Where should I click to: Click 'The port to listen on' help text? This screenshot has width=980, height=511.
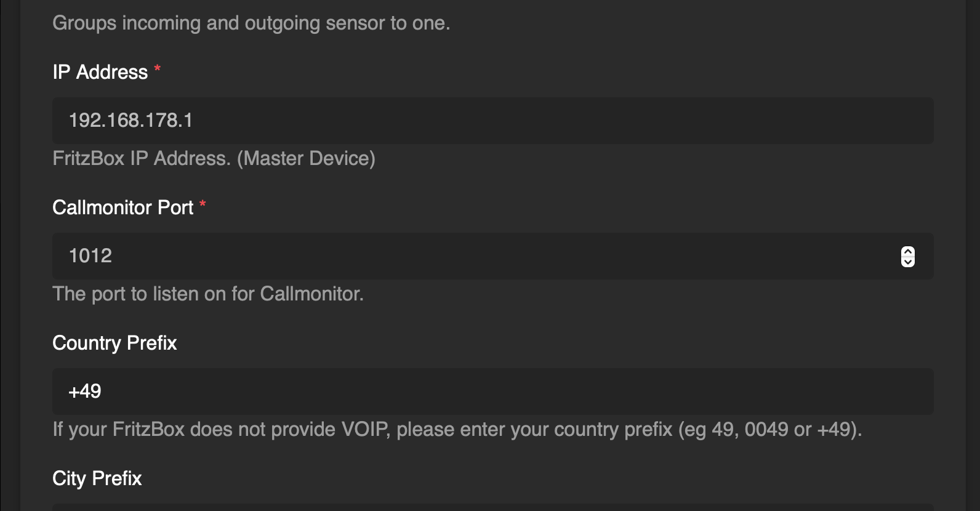(208, 294)
